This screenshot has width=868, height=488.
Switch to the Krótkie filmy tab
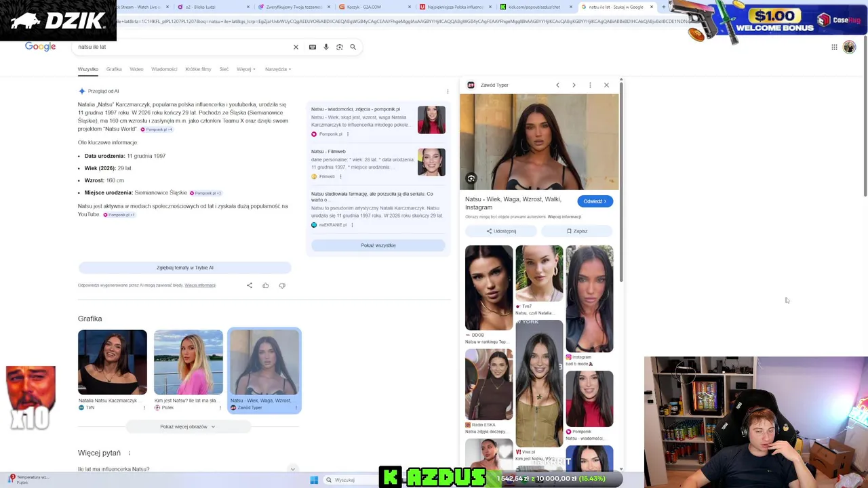198,69
